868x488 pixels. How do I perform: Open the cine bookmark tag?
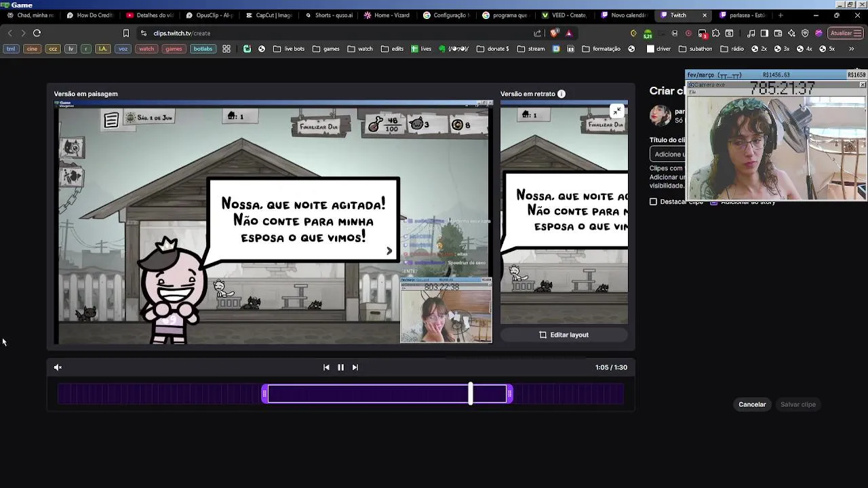point(32,49)
